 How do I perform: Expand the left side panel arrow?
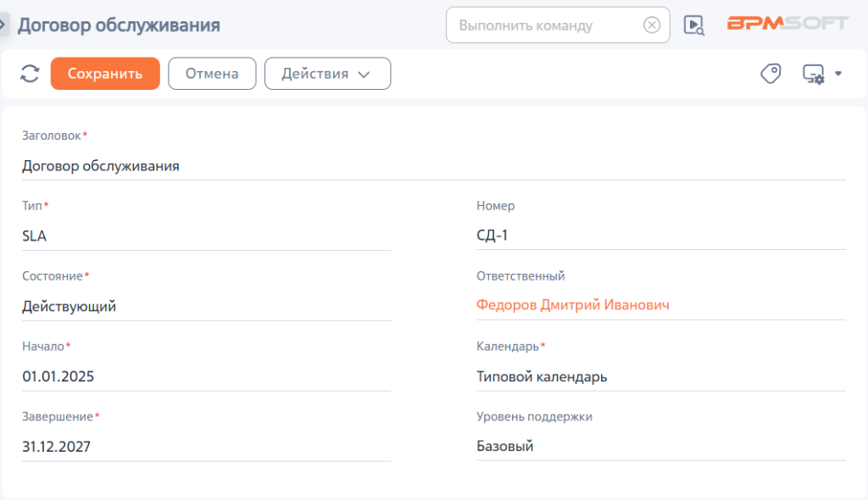click(x=3, y=25)
